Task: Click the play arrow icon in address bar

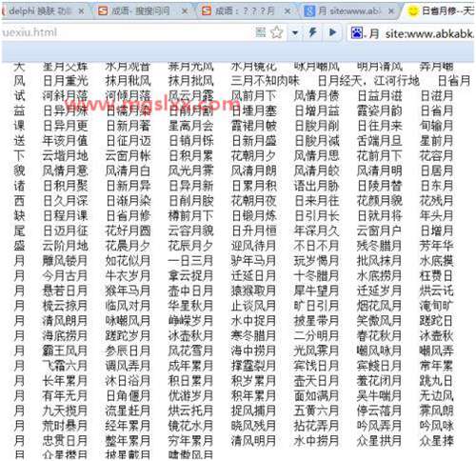Action: pyautogui.click(x=332, y=32)
